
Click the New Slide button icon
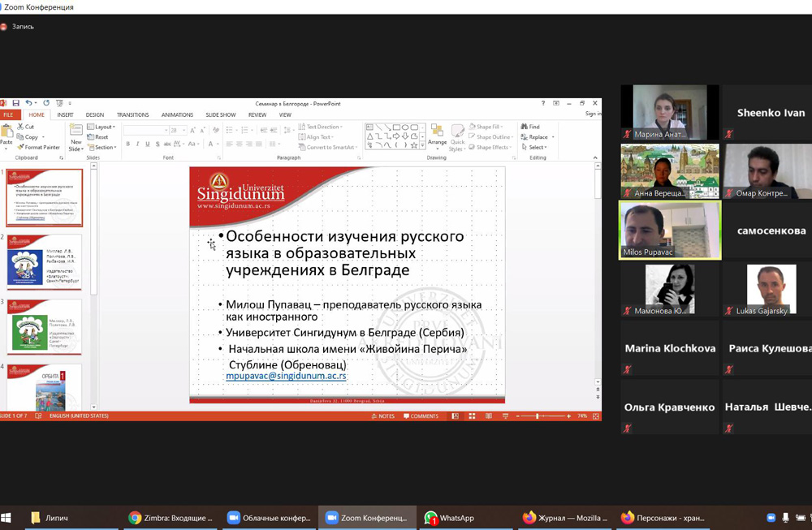tap(76, 131)
